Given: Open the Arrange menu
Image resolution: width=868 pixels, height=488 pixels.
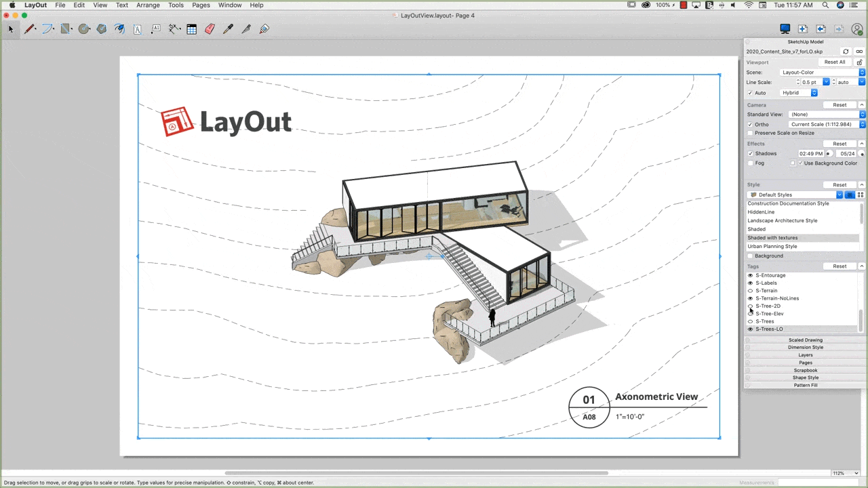Looking at the screenshot, I should click(x=148, y=5).
